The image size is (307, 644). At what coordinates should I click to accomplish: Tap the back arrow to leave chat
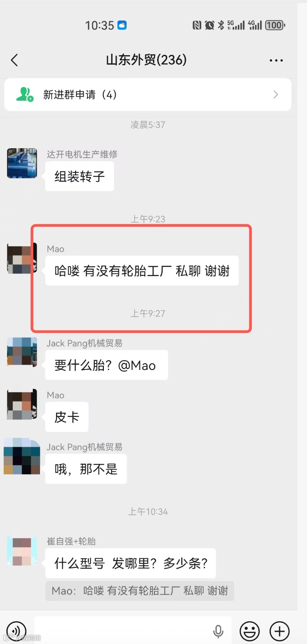point(15,60)
